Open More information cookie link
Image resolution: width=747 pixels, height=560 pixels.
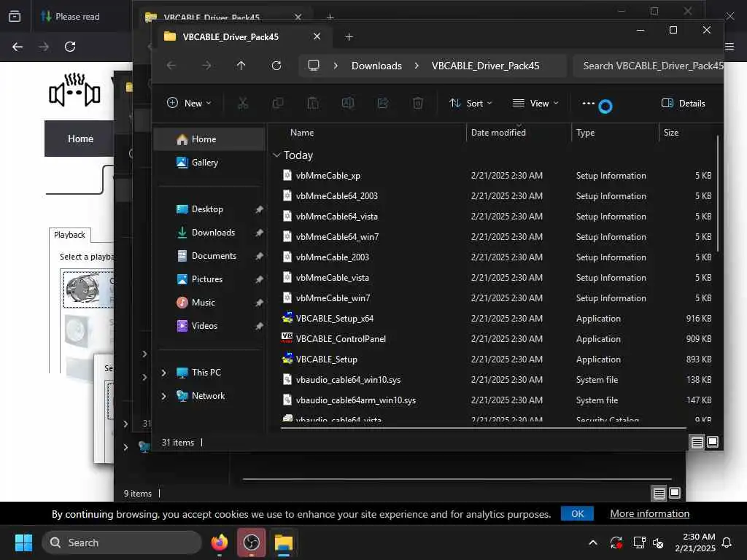pos(649,514)
